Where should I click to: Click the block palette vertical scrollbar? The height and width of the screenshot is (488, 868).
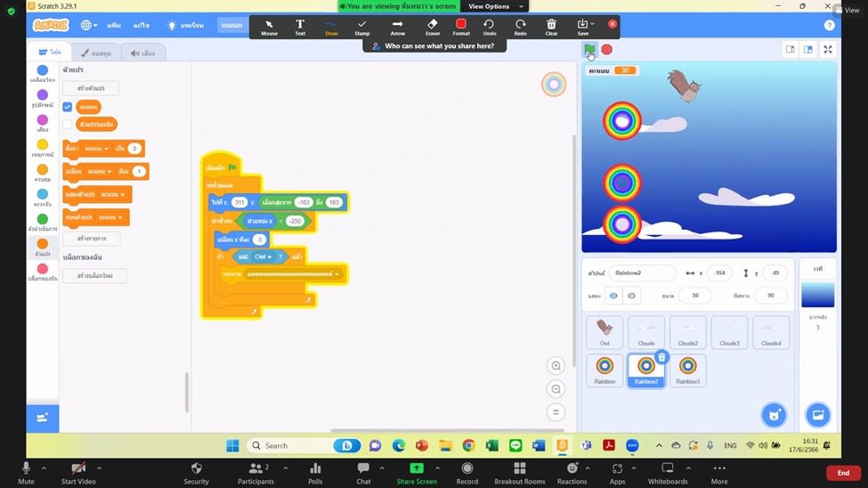187,392
